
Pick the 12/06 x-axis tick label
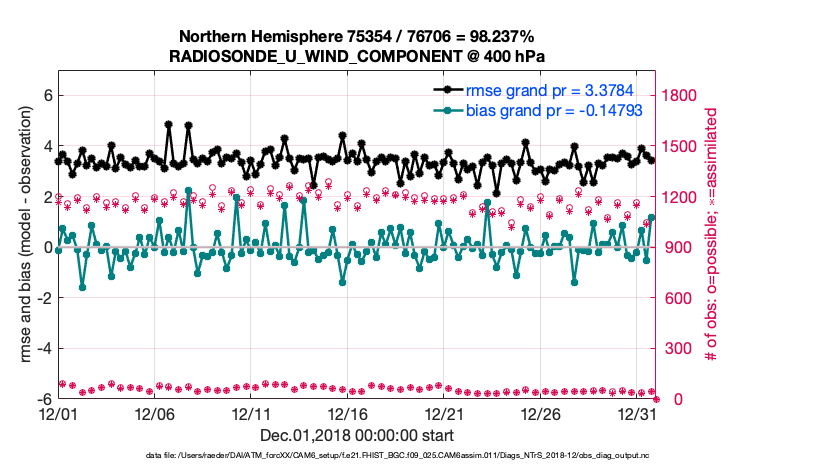pos(155,413)
